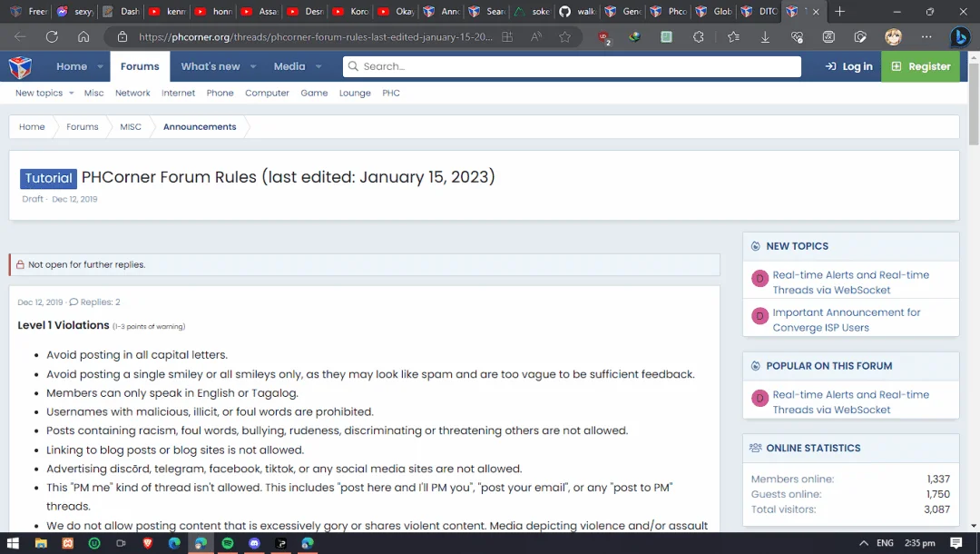Click the forum Search input field
Viewport: 980px width, 554px height.
pos(572,66)
